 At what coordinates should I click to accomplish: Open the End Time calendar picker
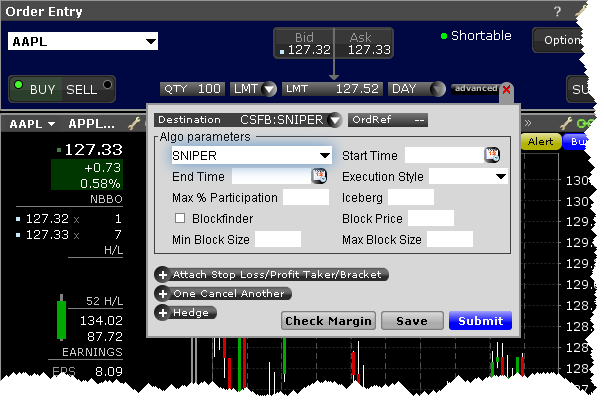pos(319,176)
